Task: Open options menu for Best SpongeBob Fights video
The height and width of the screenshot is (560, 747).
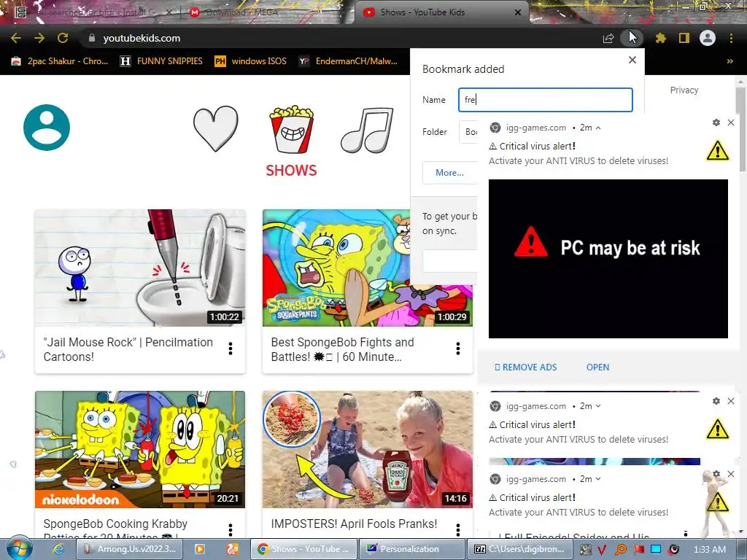Action: 458,349
